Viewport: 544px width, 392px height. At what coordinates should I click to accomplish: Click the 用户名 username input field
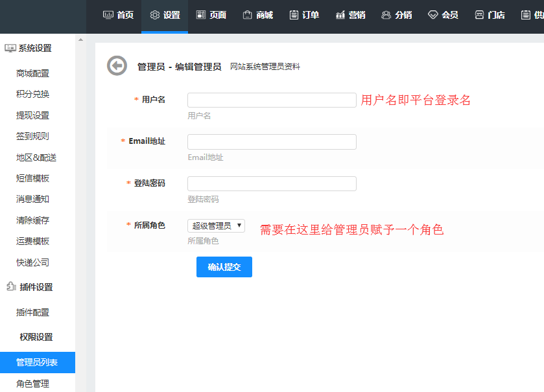[271, 100]
